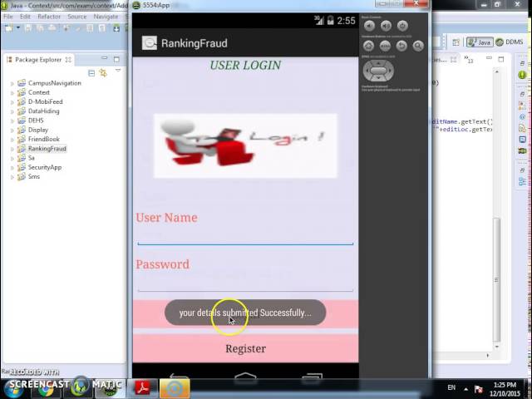Click the emulator Search hardware button
Viewport: 532px width, 399px height.
tap(418, 46)
